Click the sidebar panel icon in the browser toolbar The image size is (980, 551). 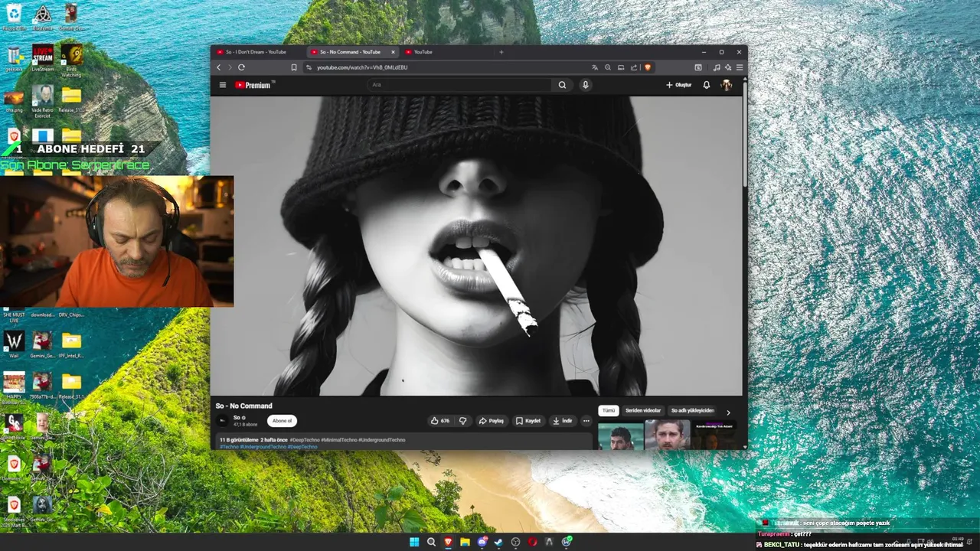point(697,67)
